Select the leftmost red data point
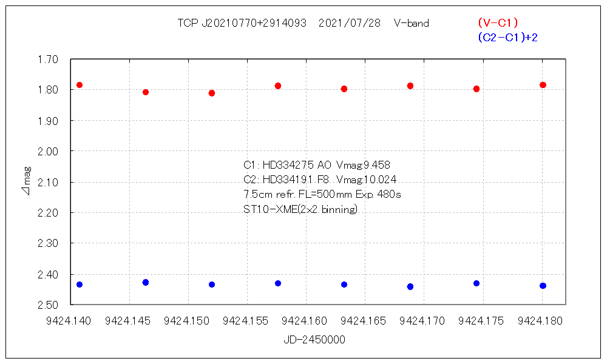 80,85
